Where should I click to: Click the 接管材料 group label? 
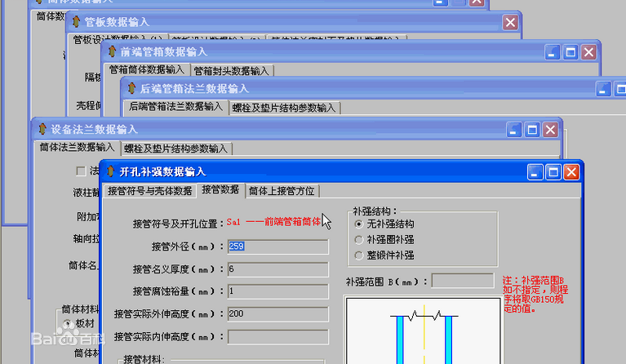pyautogui.click(x=144, y=359)
